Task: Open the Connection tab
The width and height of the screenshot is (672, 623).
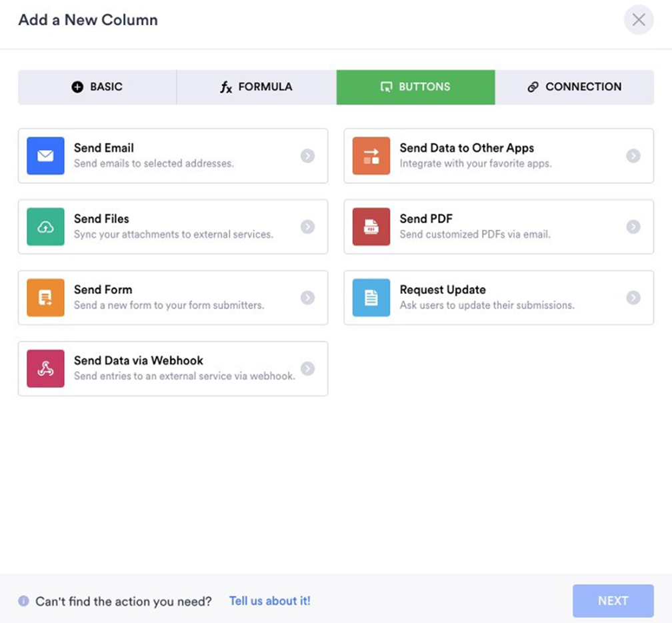Action: (574, 87)
